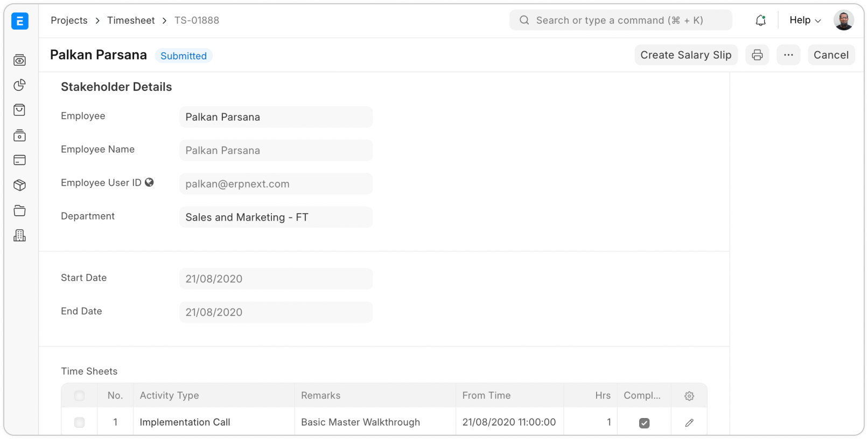Focus the search or command bar
Image resolution: width=868 pixels, height=439 pixels.
pyautogui.click(x=620, y=20)
